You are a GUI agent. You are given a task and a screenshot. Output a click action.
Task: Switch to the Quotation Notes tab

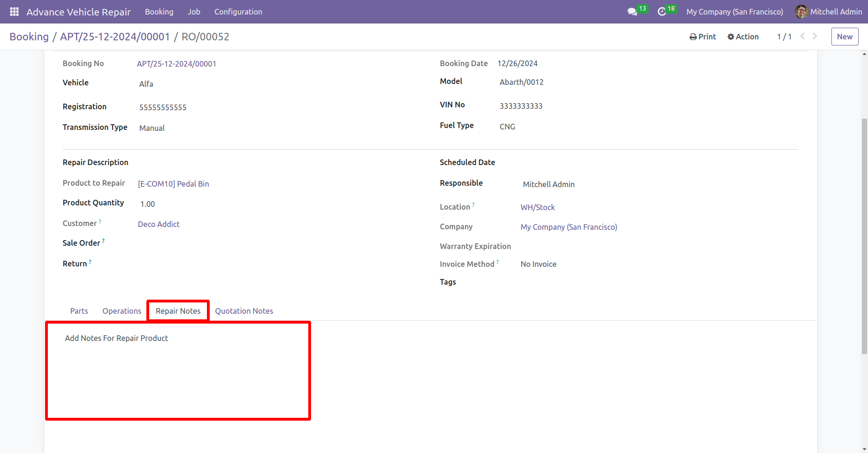pyautogui.click(x=244, y=311)
